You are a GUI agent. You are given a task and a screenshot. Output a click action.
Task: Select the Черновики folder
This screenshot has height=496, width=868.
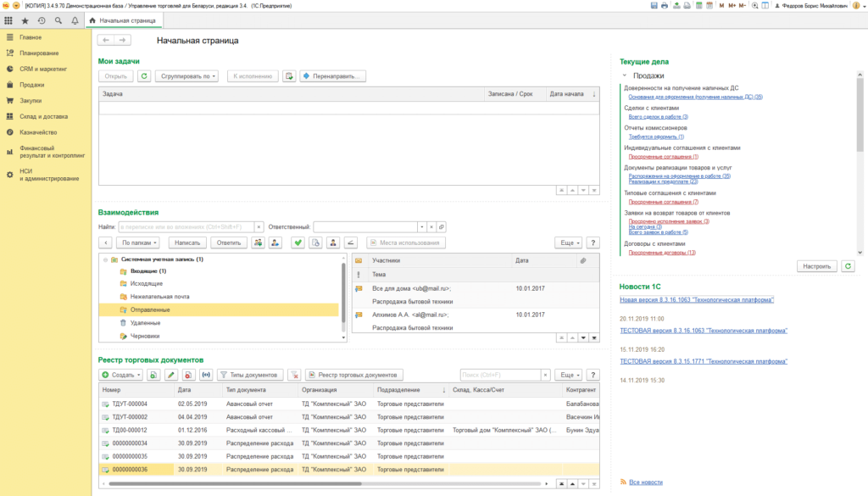pyautogui.click(x=144, y=336)
